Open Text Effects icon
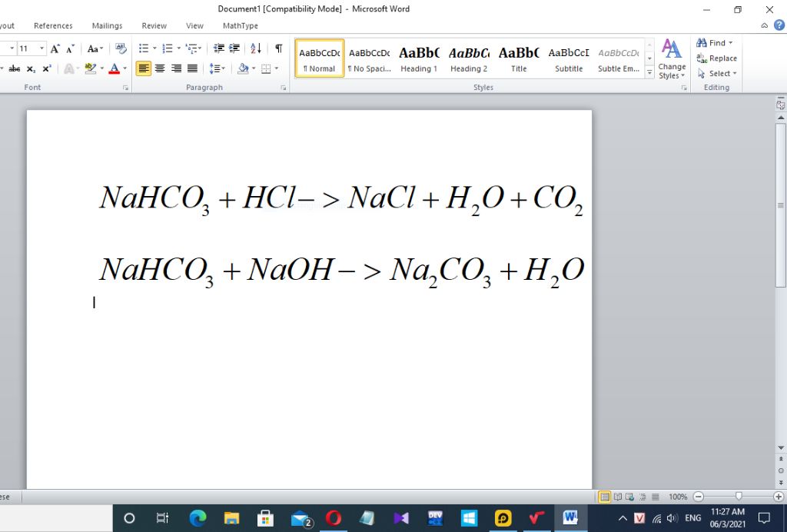Image resolution: width=787 pixels, height=532 pixels. pos(68,68)
